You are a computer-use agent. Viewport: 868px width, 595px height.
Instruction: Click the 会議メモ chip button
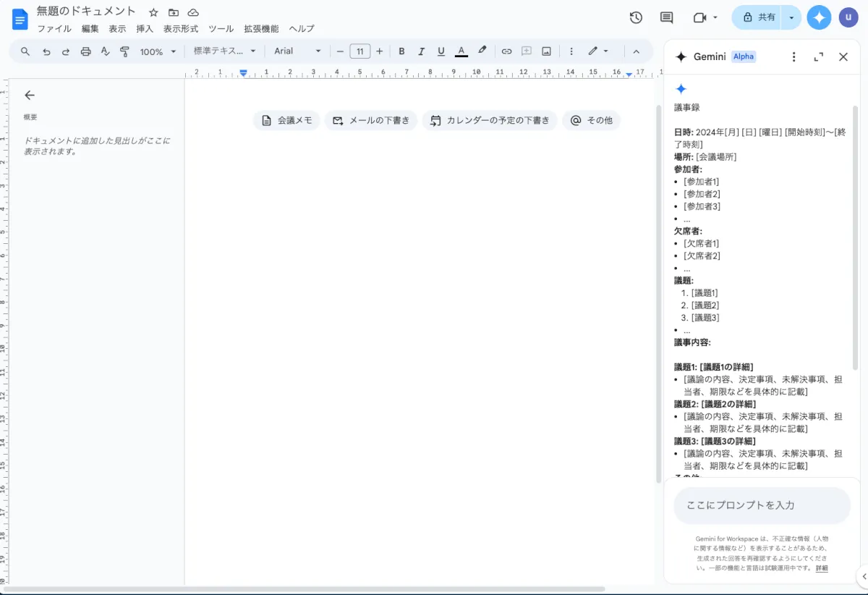tap(286, 121)
